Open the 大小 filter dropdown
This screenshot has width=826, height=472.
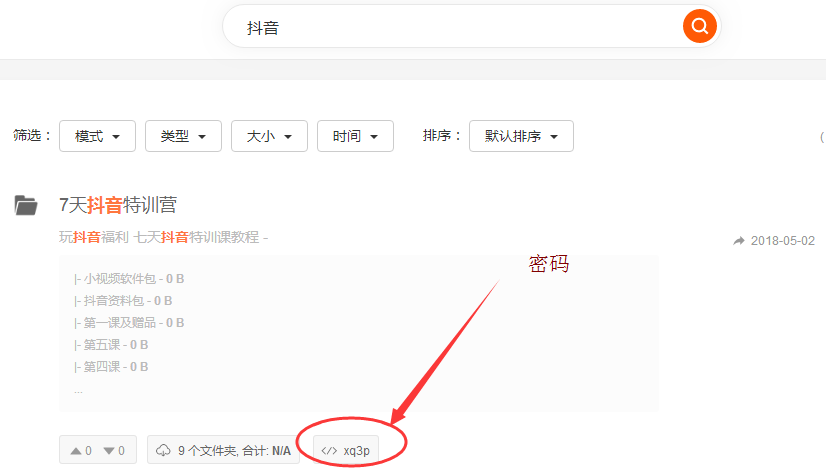269,136
